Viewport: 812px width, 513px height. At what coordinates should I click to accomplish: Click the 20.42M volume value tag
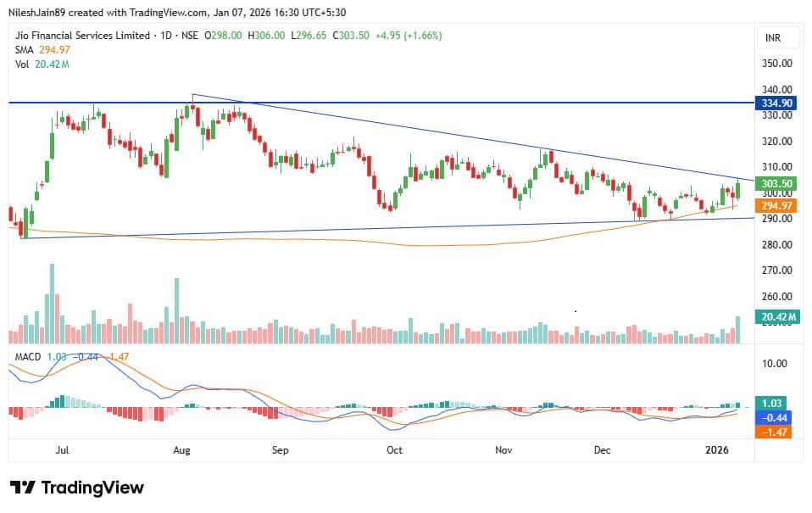coord(776,316)
